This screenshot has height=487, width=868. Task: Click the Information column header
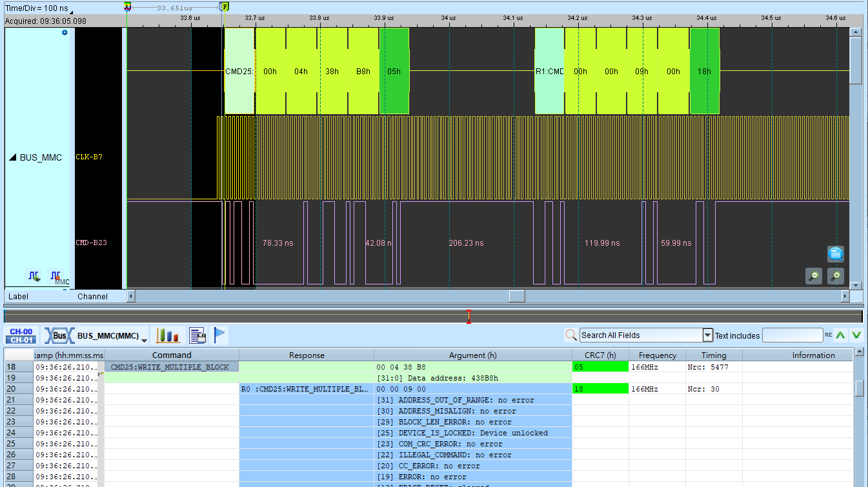click(798, 355)
